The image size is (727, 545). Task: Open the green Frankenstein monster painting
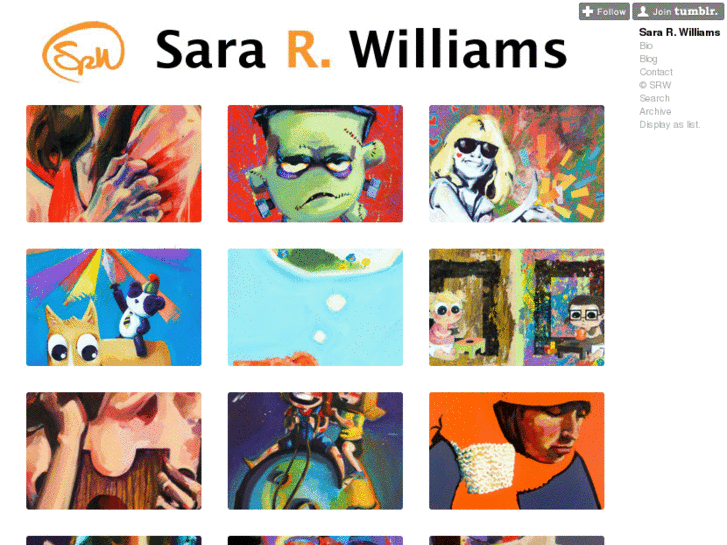point(315,164)
